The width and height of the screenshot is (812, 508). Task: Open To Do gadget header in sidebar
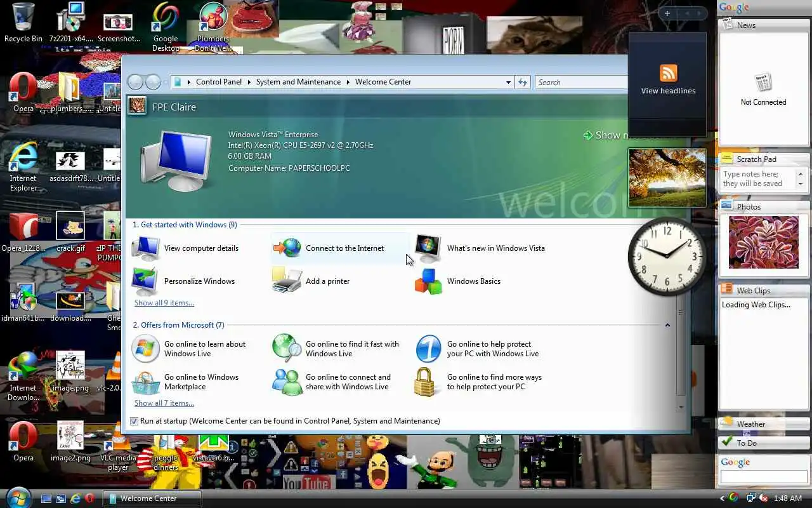click(x=764, y=443)
